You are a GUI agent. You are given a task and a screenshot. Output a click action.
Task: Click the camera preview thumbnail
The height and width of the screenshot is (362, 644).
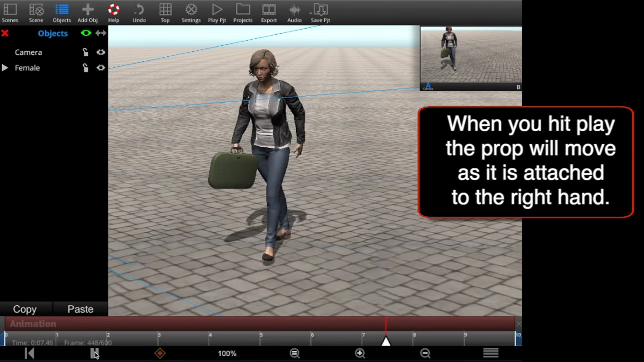470,57
